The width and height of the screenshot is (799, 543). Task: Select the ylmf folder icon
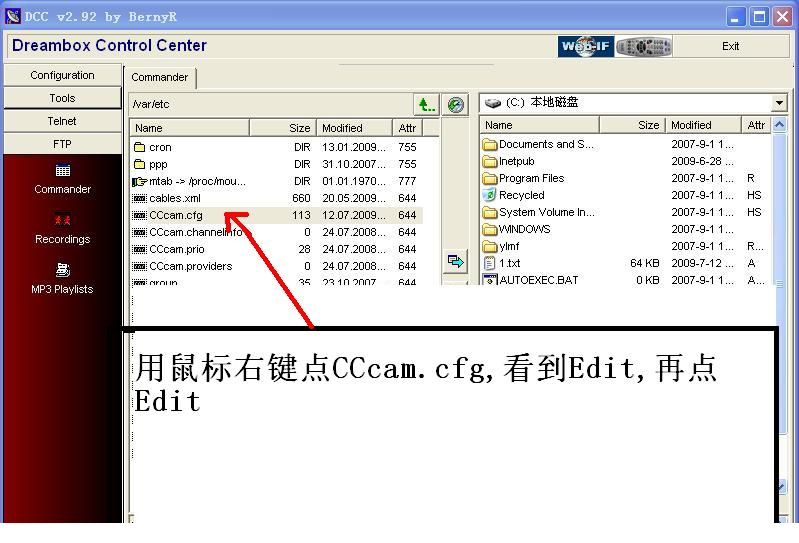(x=490, y=247)
